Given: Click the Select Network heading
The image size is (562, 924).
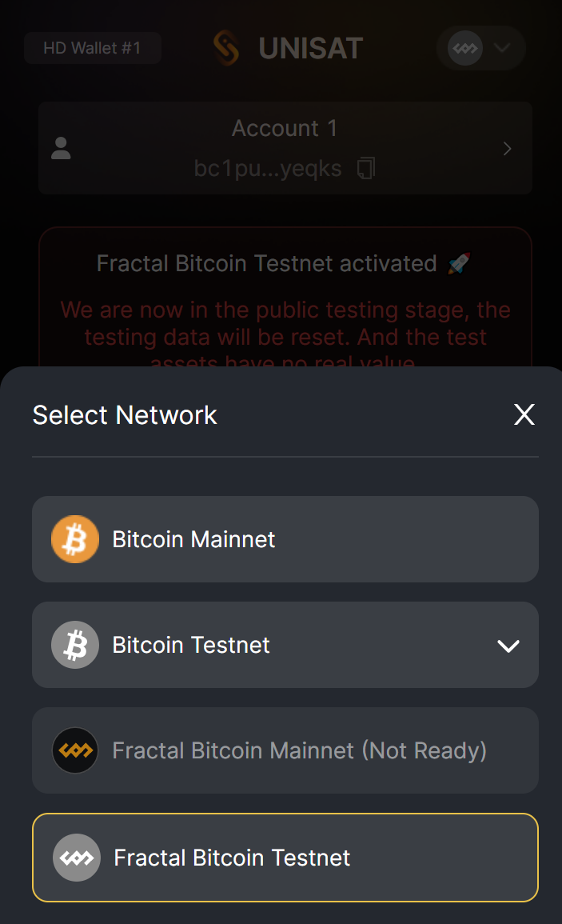Looking at the screenshot, I should click(125, 415).
